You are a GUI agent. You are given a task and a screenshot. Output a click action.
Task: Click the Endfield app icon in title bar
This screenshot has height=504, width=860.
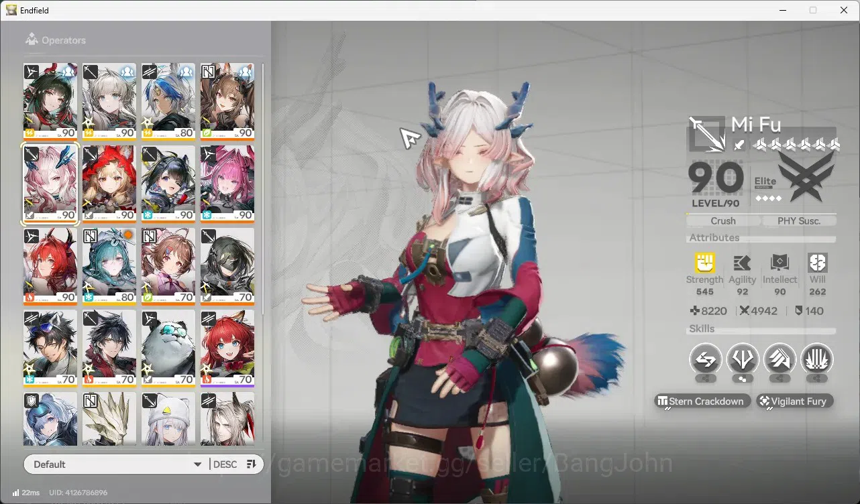(x=11, y=10)
